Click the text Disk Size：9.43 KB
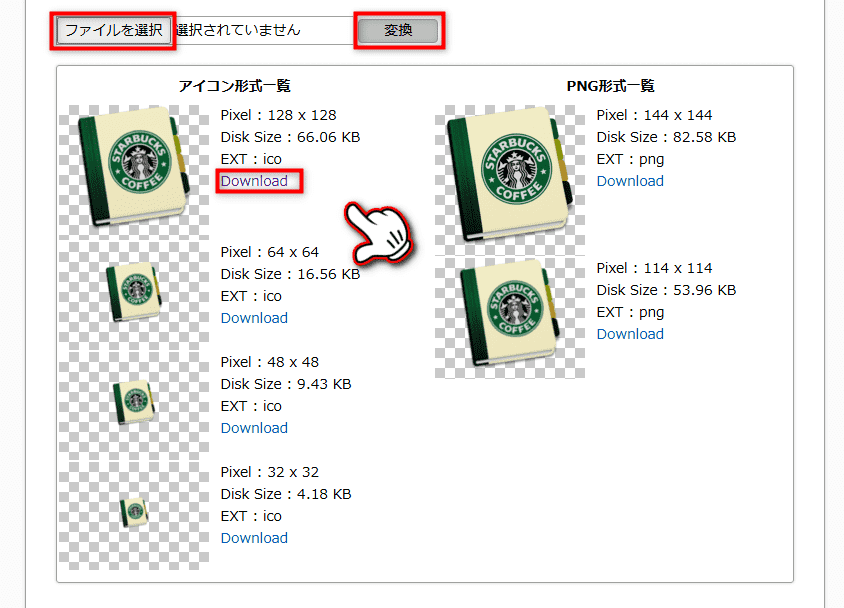844x608 pixels. point(286,384)
